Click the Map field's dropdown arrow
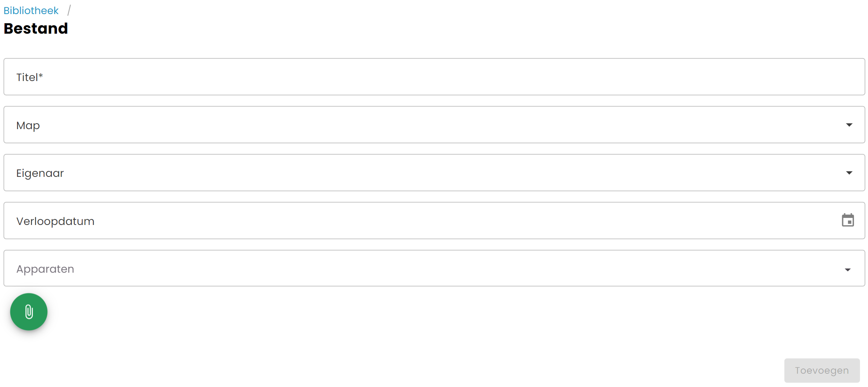 pos(849,125)
